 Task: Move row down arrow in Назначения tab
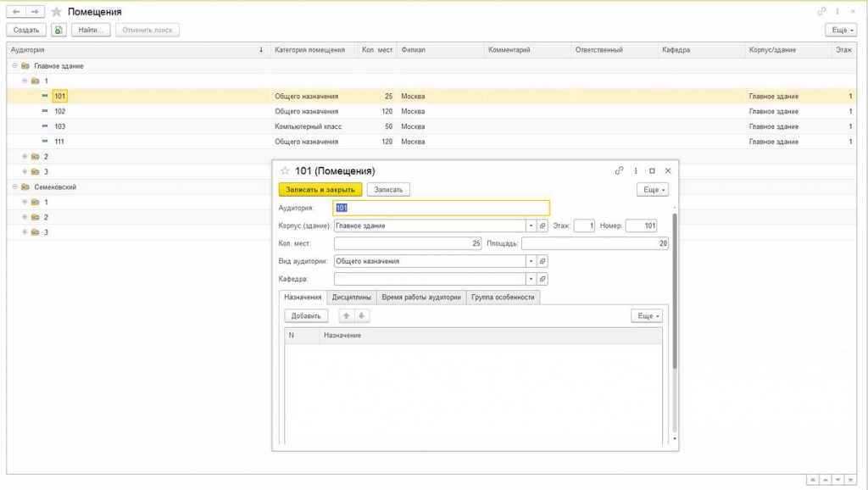point(361,316)
